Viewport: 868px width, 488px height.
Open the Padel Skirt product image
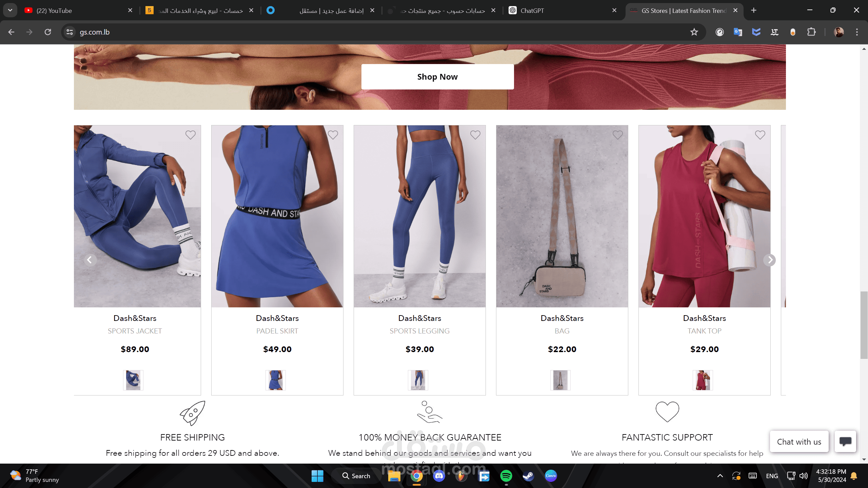pos(277,216)
